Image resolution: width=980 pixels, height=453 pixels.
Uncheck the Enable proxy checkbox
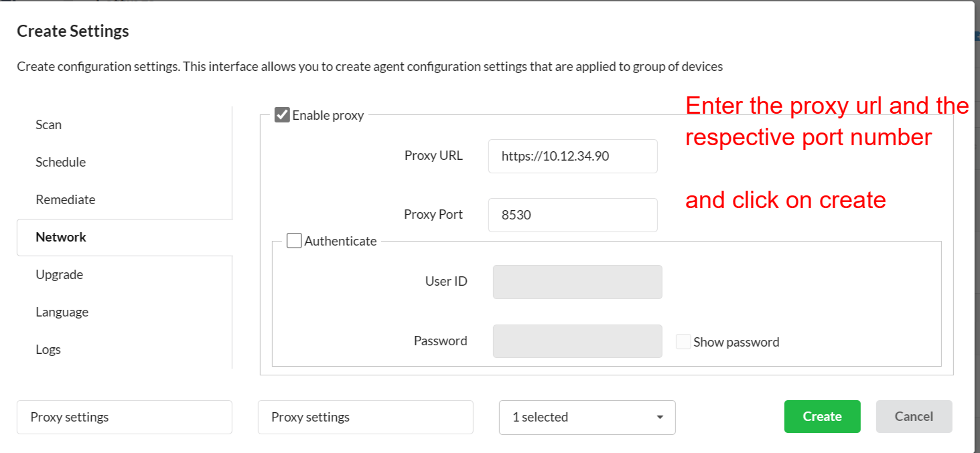pos(282,115)
